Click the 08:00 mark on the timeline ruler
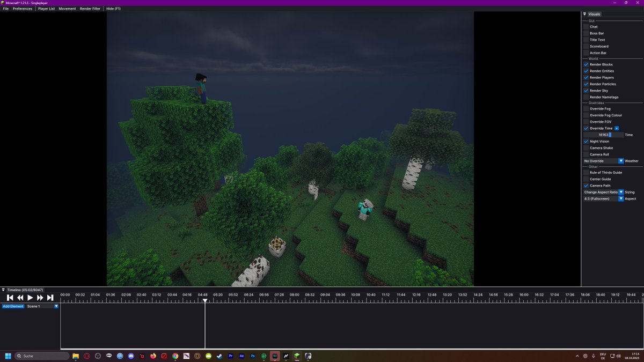Screen dimensions: 644x362 click(x=295, y=294)
